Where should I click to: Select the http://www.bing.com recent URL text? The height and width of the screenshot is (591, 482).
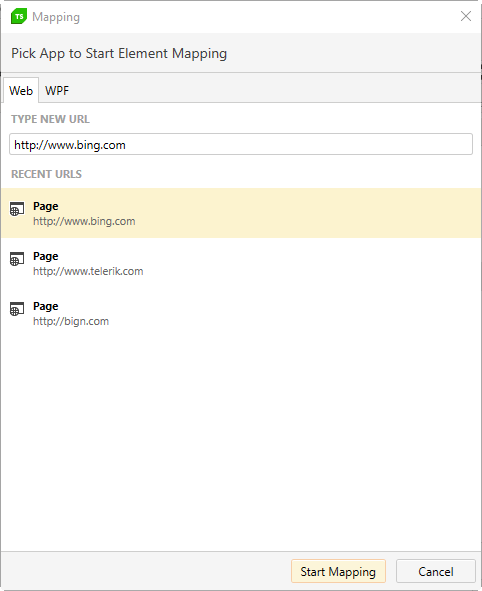point(84,221)
